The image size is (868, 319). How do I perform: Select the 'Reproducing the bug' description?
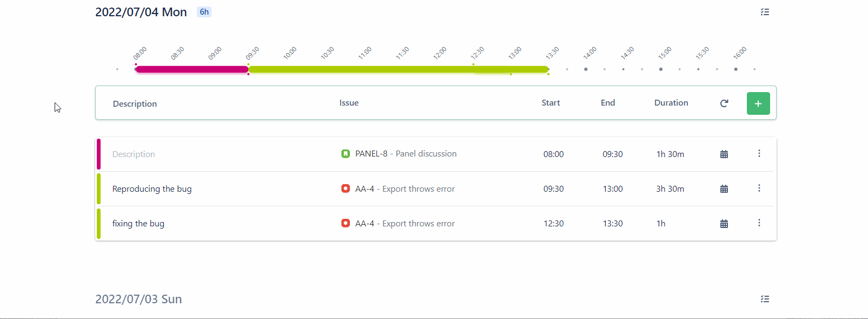[152, 189]
